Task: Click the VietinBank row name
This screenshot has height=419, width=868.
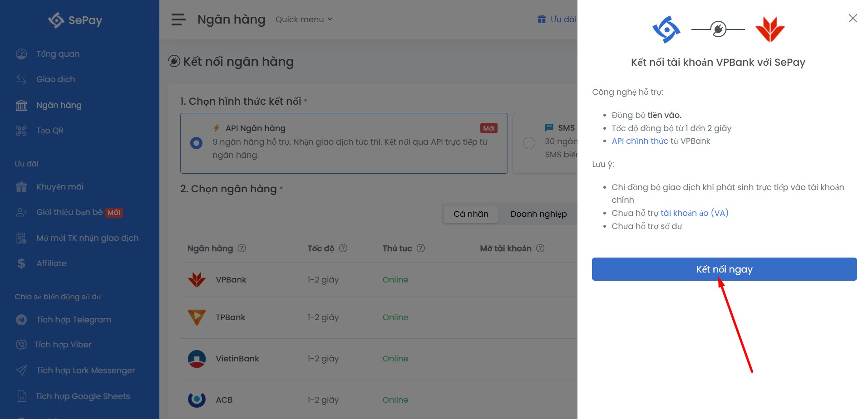Action: (237, 359)
